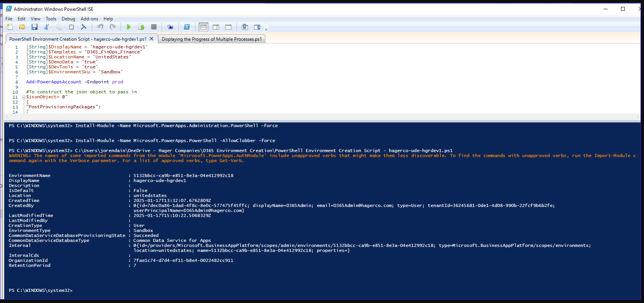Click 'Common Data Service for Apps' value
Viewport: 644px width, 303px height.
[x=172, y=240]
